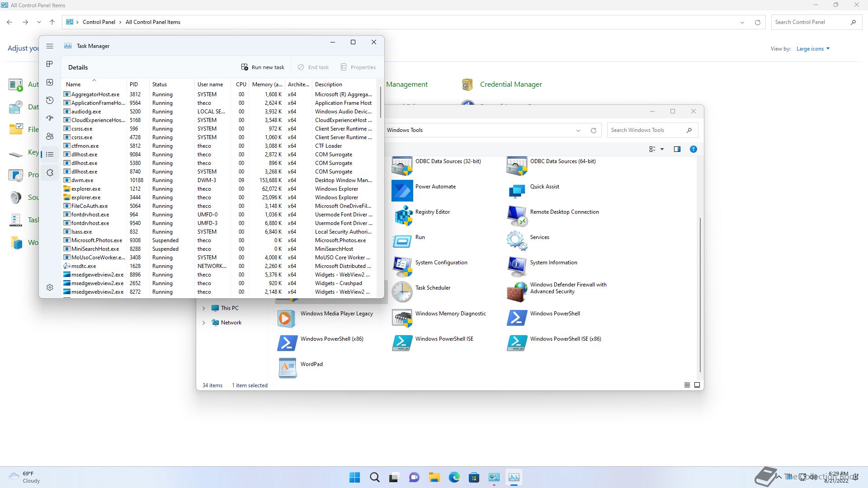Viewport: 868px width, 488px height.
Task: Open Windows PowerShell ISE icon
Action: 402,343
